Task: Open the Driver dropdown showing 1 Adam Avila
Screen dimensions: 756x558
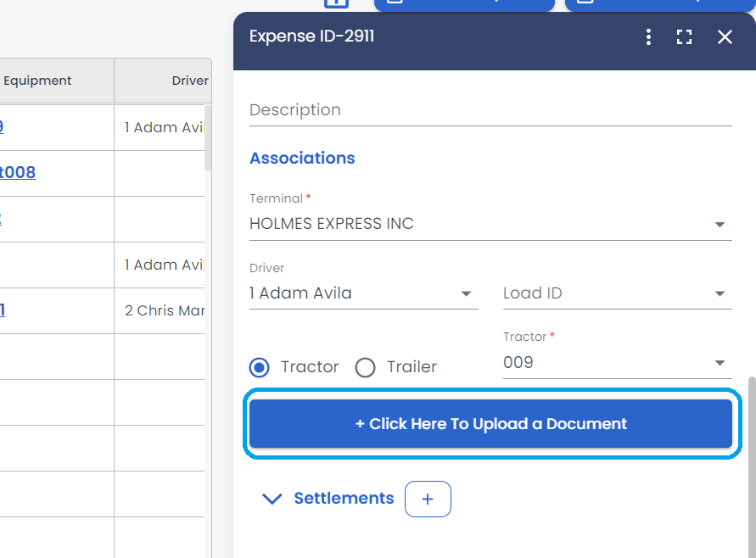Action: tap(363, 293)
